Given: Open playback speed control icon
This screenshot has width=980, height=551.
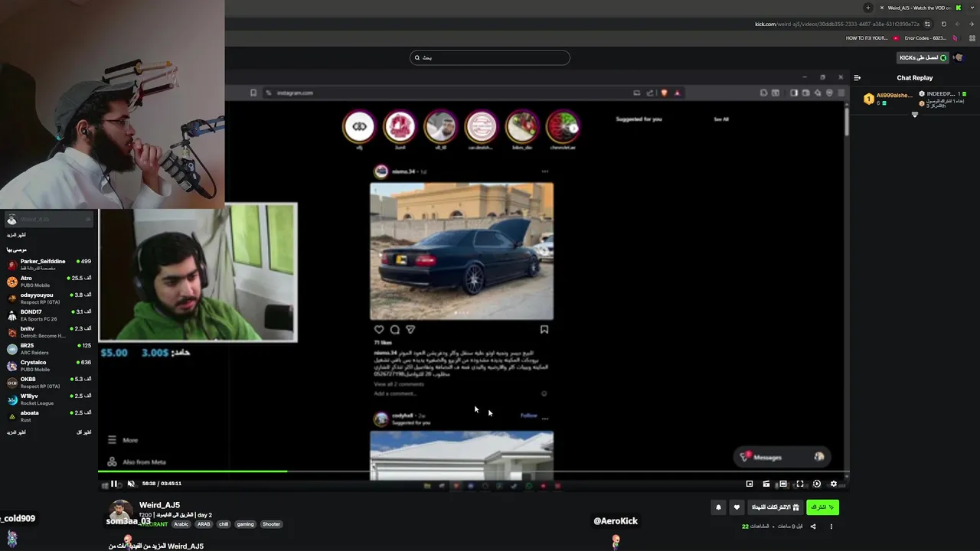Looking at the screenshot, I should coord(817,484).
